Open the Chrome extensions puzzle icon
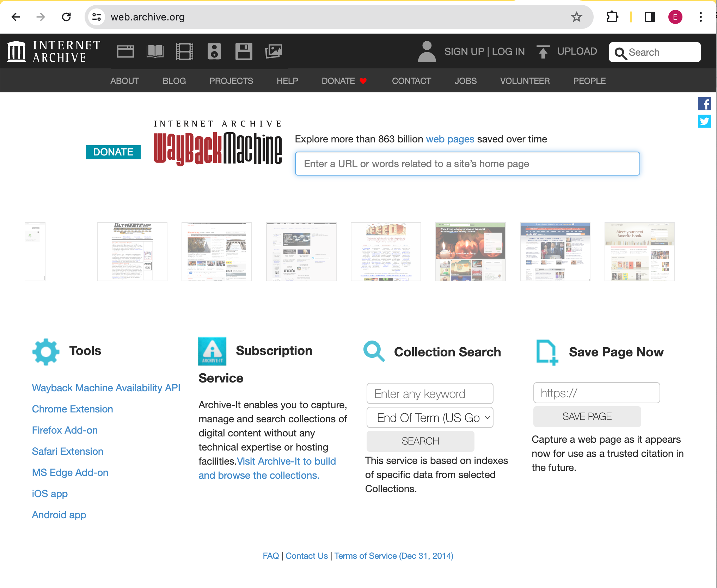717x588 pixels. (612, 17)
